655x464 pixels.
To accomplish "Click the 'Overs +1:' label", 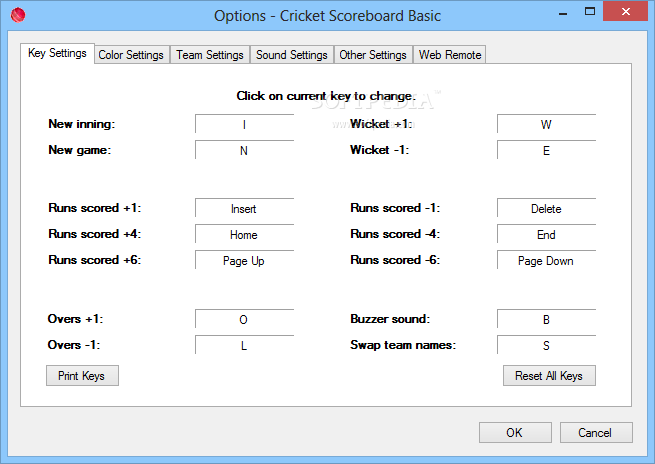I will click(75, 319).
